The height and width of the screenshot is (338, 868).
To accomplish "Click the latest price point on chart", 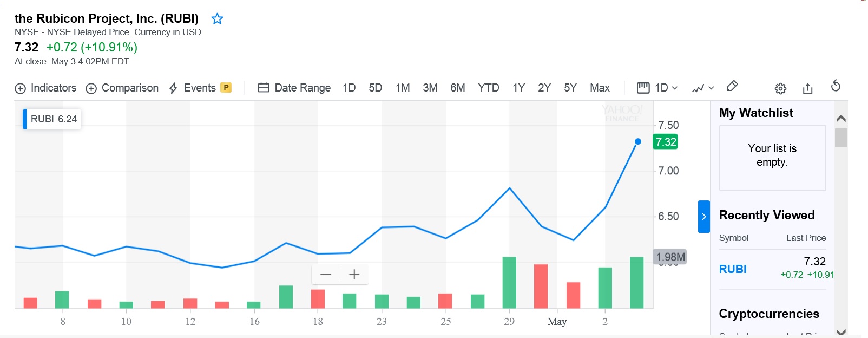I will pos(638,141).
